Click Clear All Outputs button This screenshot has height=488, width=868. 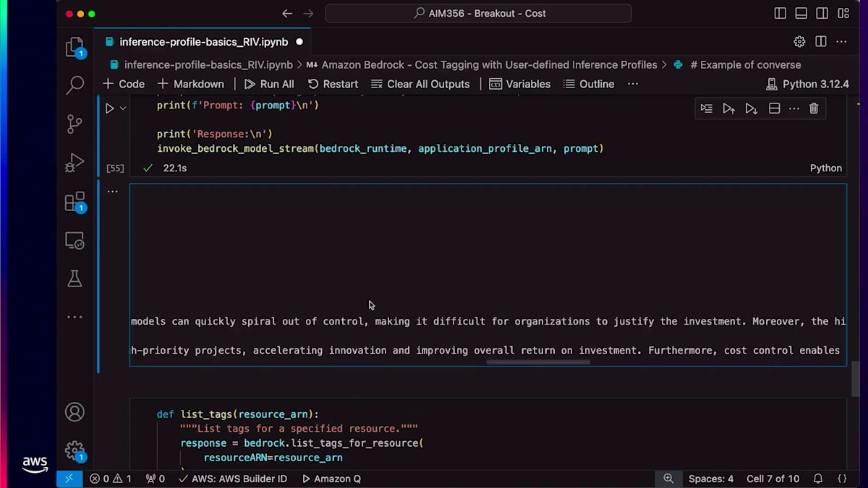click(420, 84)
